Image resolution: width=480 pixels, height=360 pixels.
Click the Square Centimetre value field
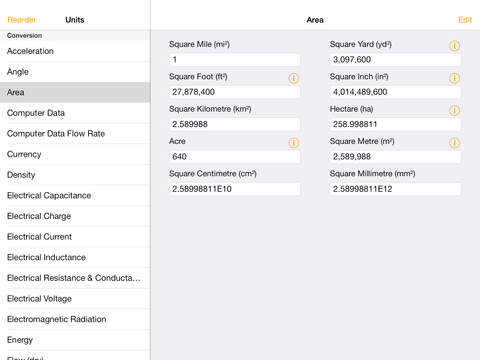click(234, 189)
